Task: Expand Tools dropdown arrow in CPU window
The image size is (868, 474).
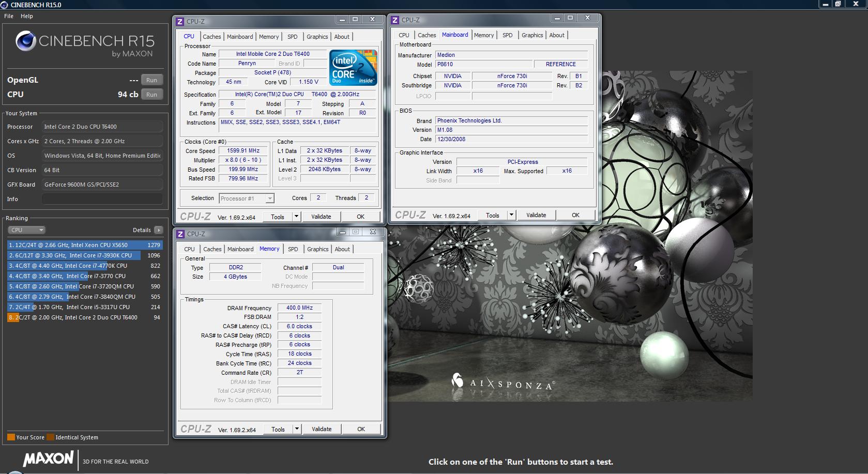Action: [x=297, y=217]
